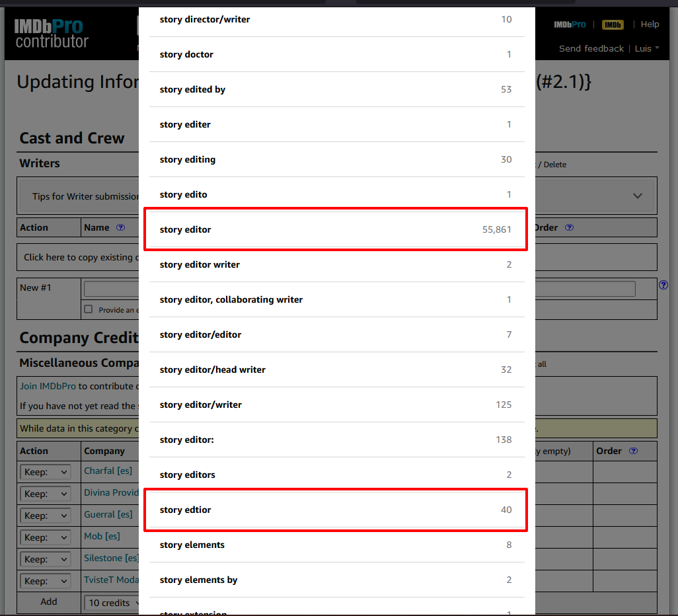
Task: Open the Keep action dropdown for Silestone
Action: [x=46, y=559]
